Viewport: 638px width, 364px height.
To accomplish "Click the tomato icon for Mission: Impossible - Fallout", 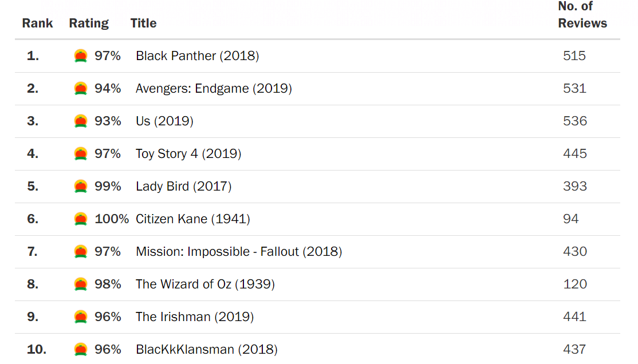I will click(x=81, y=251).
